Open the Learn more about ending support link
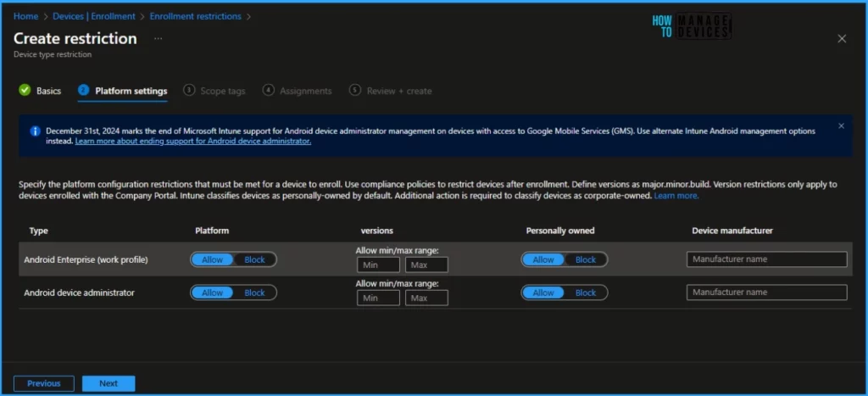This screenshot has height=396, width=868. click(x=193, y=142)
